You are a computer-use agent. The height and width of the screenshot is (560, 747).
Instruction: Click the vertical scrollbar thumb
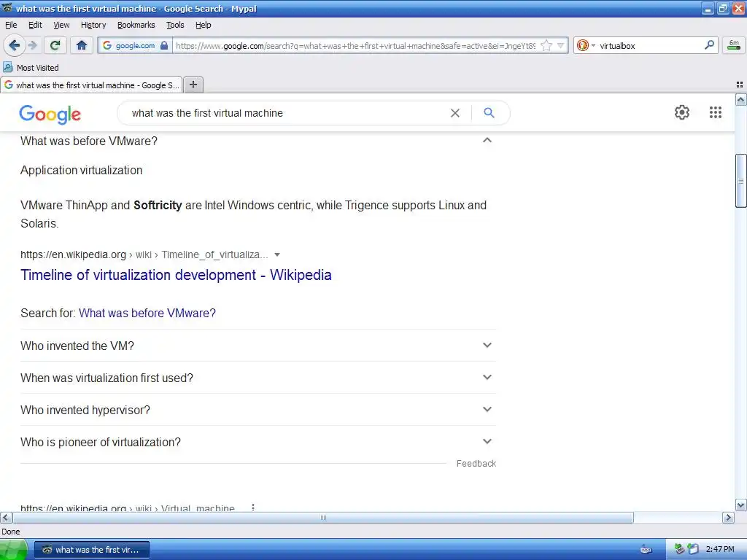tap(740, 181)
